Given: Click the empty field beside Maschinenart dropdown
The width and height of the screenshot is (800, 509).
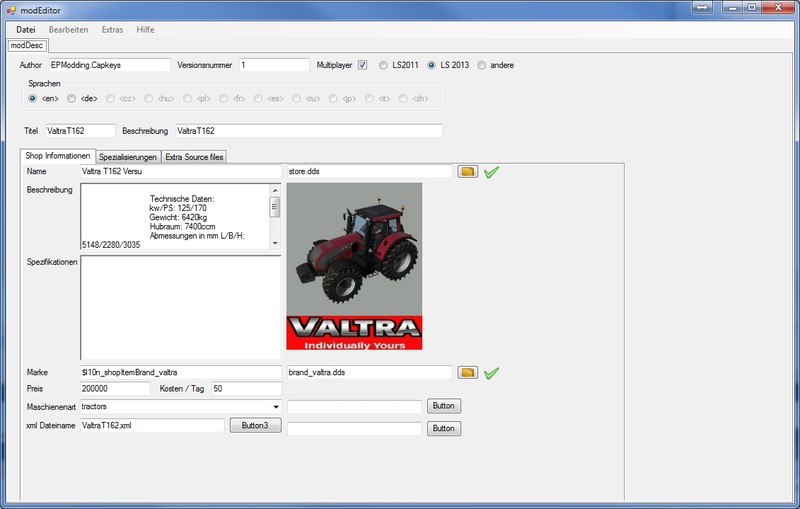Looking at the screenshot, I should pos(355,407).
